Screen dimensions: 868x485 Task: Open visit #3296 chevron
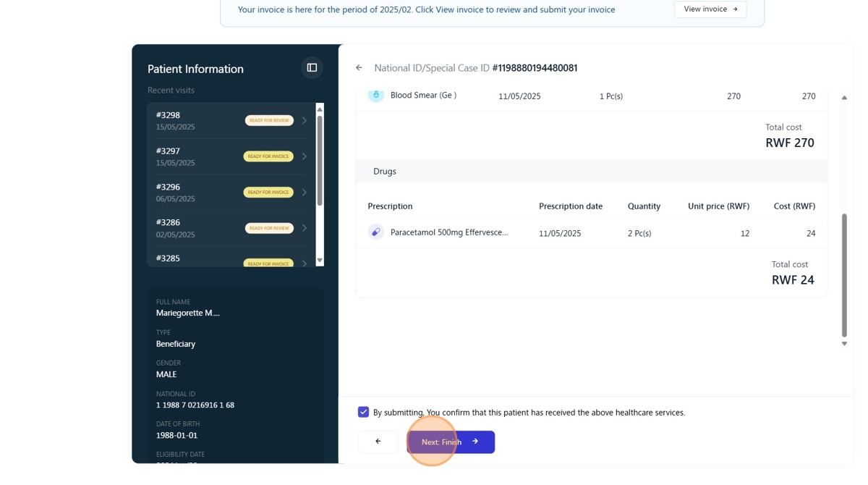point(305,193)
